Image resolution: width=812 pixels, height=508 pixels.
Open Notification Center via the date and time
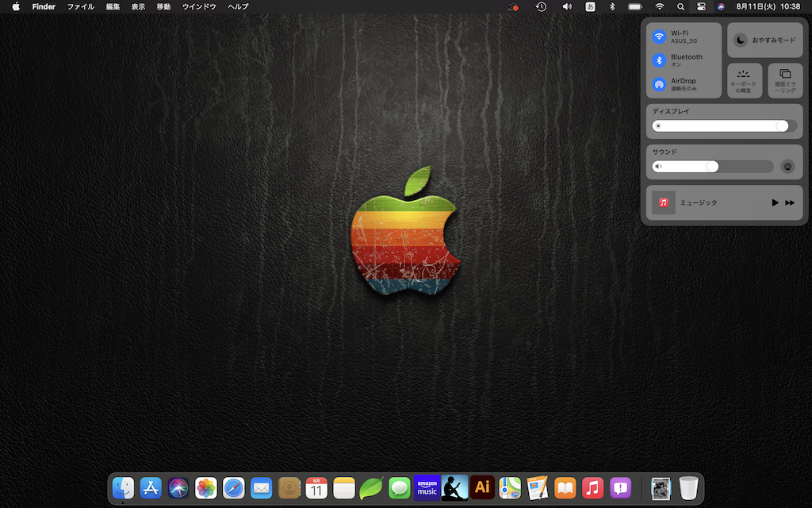768,6
